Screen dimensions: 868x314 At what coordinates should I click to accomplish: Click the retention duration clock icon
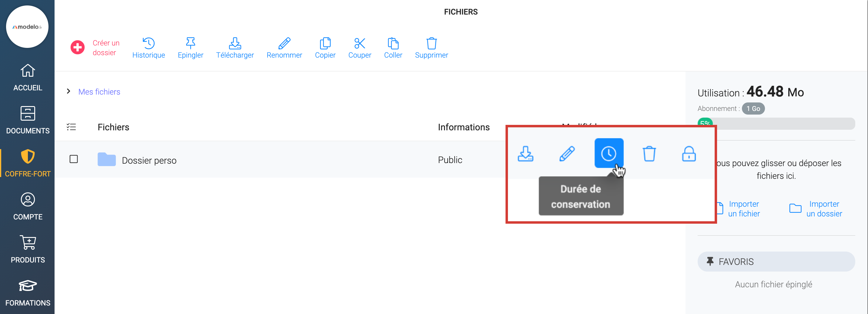(x=609, y=153)
